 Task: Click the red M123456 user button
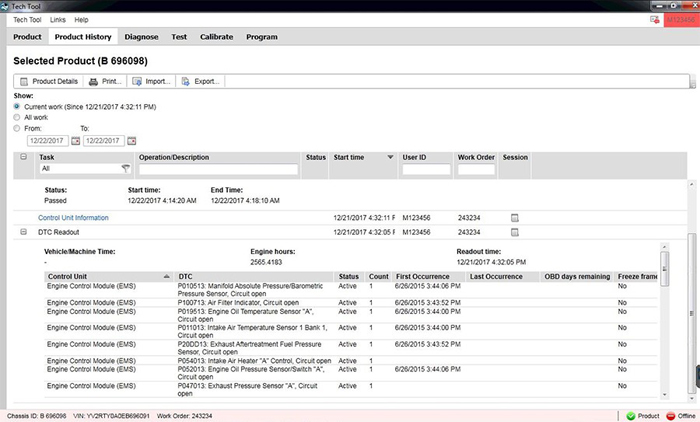tap(681, 20)
